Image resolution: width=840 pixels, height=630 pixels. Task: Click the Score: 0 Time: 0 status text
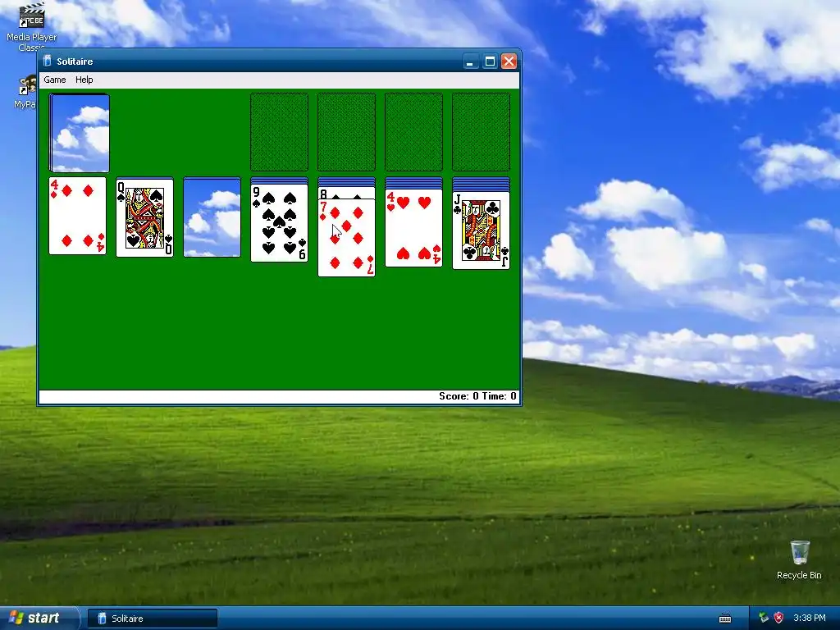[478, 396]
